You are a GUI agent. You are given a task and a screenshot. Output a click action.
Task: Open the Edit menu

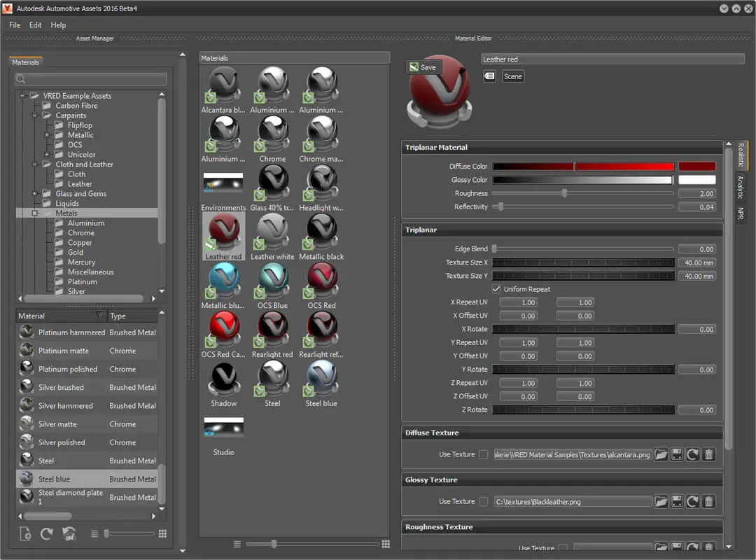(35, 25)
